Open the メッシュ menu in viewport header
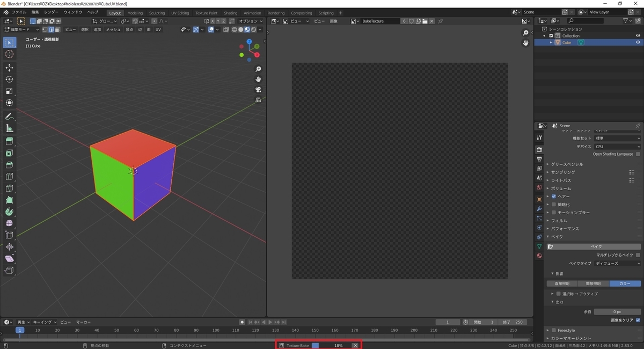The height and width of the screenshot is (349, 644). tap(113, 30)
